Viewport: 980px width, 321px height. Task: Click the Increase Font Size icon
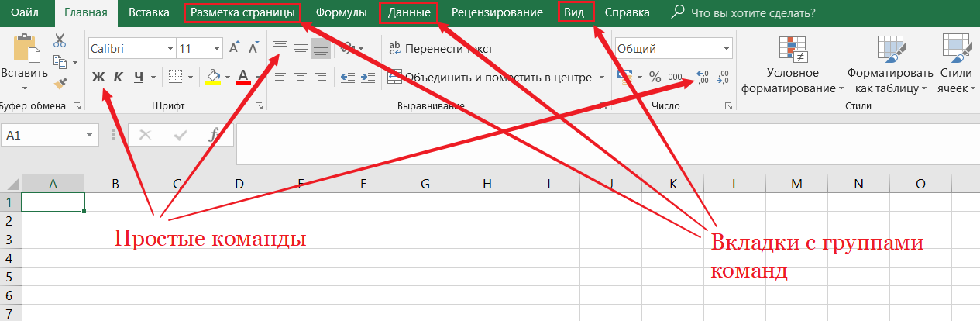coord(235,49)
